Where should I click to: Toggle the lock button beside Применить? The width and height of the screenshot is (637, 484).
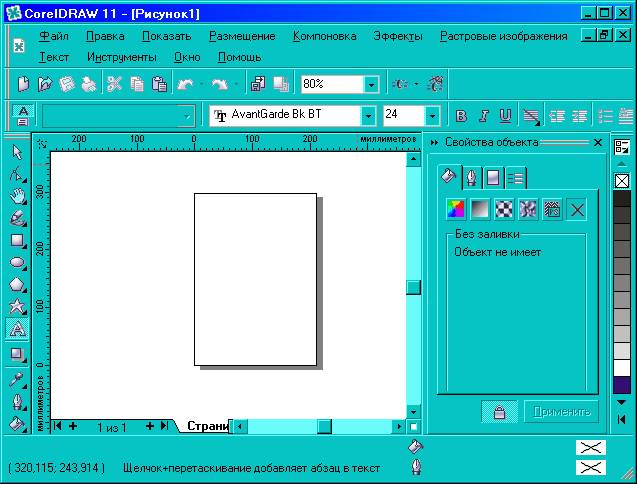click(499, 412)
